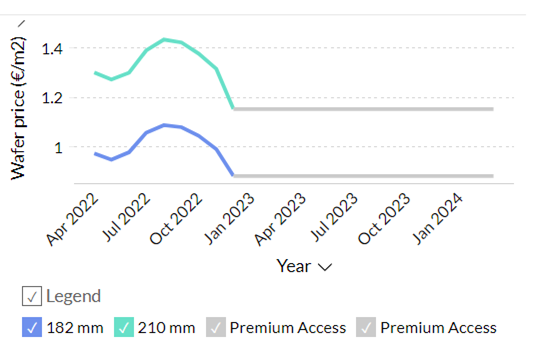Viewport: 534px width, 362px height.
Task: Click the Wafer price axis title
Action: (18, 107)
